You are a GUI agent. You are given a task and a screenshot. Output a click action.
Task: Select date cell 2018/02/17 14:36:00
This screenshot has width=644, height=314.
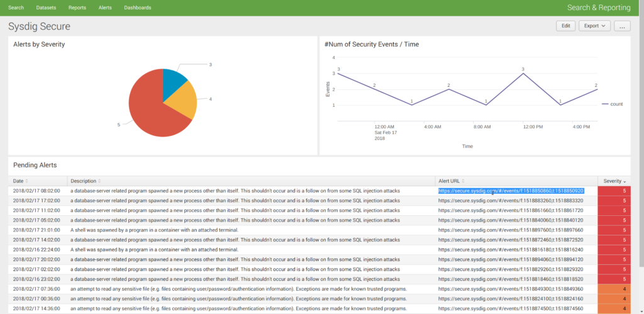(x=36, y=309)
